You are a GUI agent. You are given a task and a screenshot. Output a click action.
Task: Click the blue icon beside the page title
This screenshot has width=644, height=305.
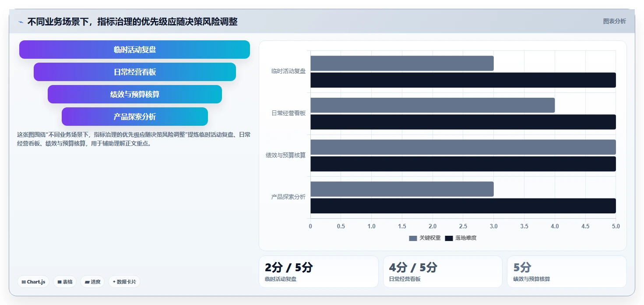[x=21, y=22]
